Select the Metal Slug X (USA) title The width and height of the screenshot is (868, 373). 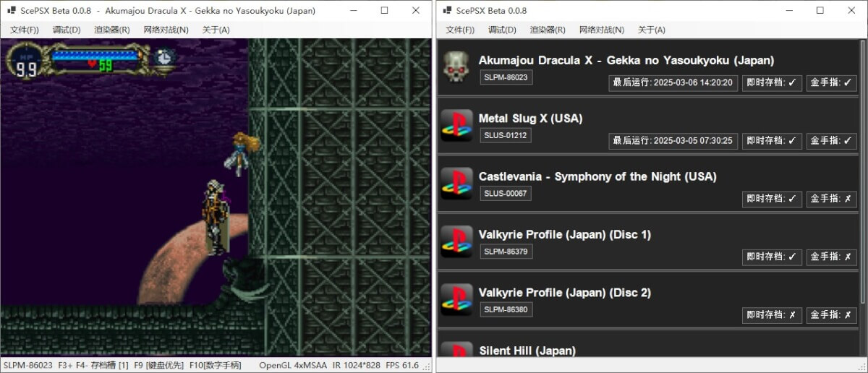(530, 118)
